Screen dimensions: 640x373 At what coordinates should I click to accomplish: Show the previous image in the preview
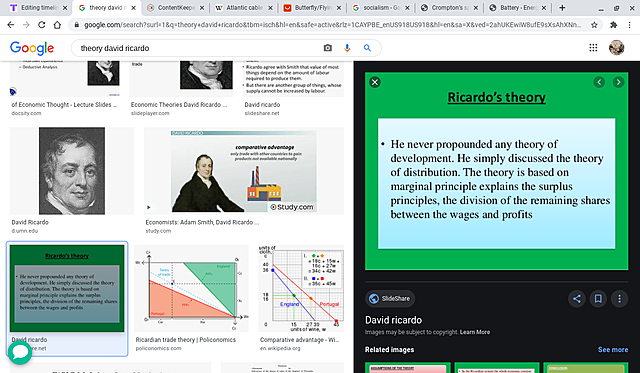pyautogui.click(x=599, y=82)
